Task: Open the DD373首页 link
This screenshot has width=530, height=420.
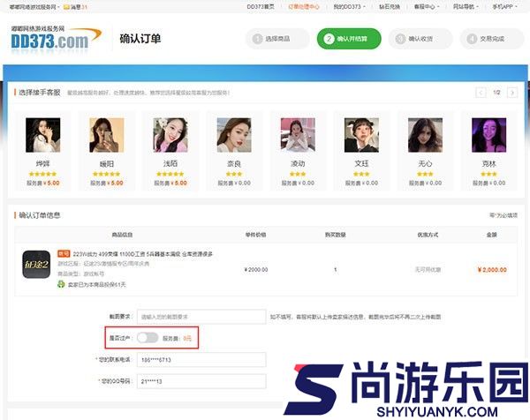Action: tap(261, 7)
